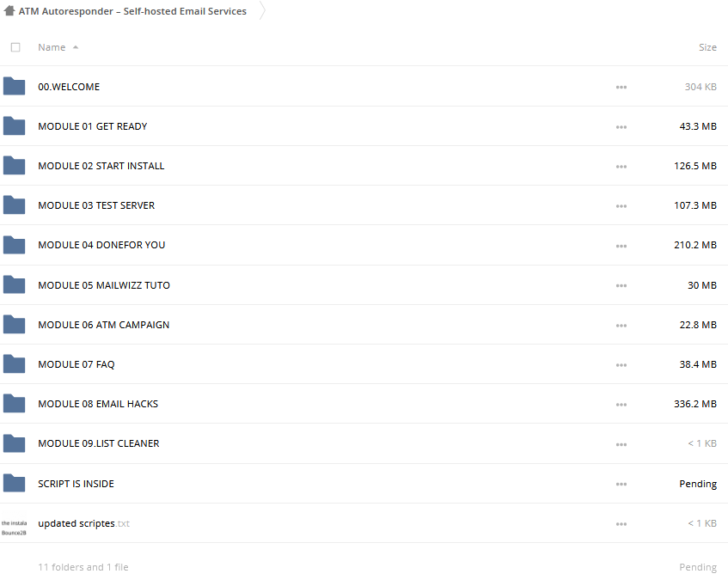This screenshot has height=586, width=728.
Task: Toggle the select-all checkbox in header
Action: click(x=15, y=47)
